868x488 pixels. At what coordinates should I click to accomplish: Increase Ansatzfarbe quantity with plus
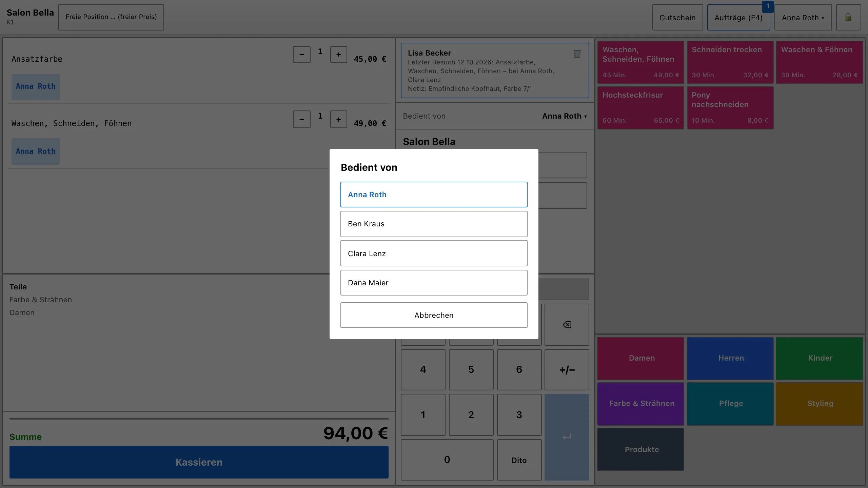(338, 55)
